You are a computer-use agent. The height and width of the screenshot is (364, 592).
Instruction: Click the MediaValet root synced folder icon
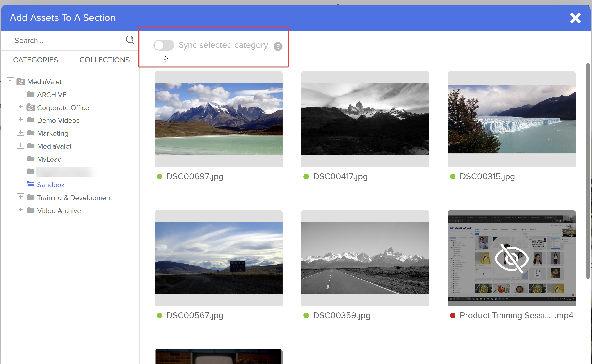click(21, 81)
